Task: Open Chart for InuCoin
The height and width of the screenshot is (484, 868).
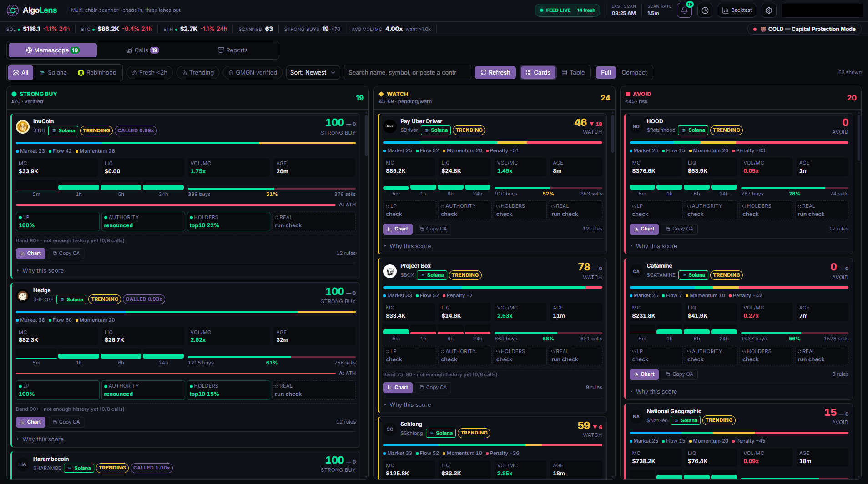Action: [30, 254]
